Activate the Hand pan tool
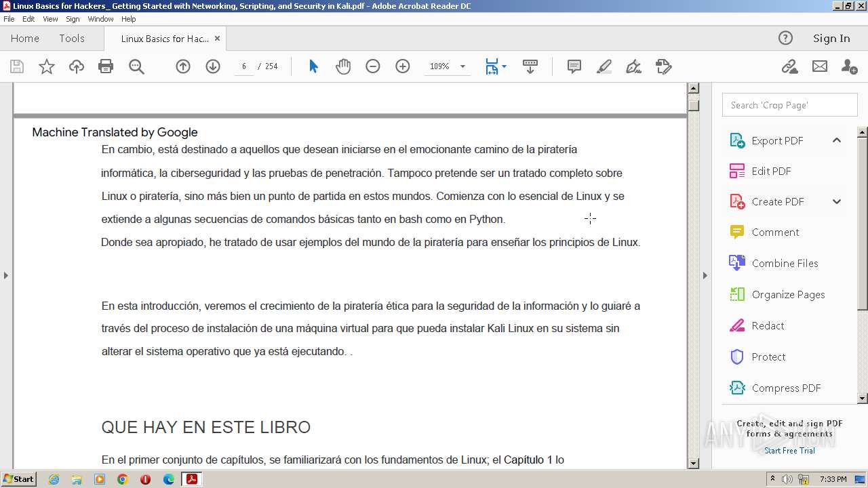868x488 pixels. click(343, 66)
